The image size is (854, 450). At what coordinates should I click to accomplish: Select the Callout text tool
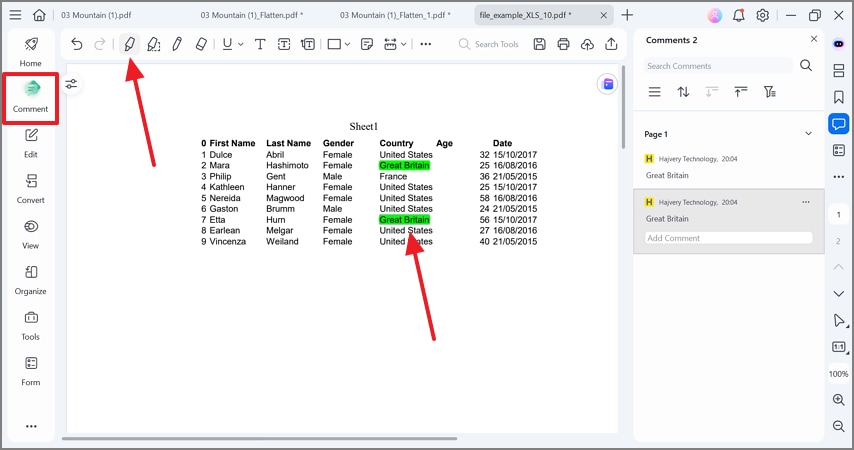[x=308, y=44]
